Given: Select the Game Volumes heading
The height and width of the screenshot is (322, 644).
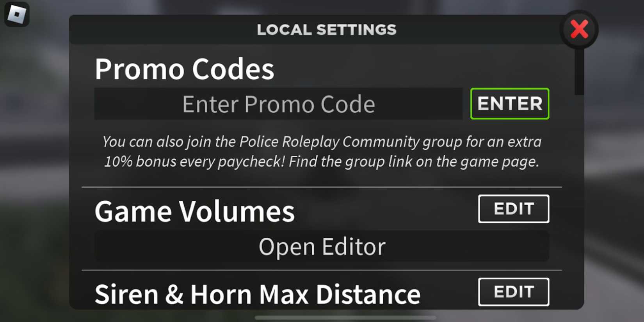Looking at the screenshot, I should coord(194,211).
